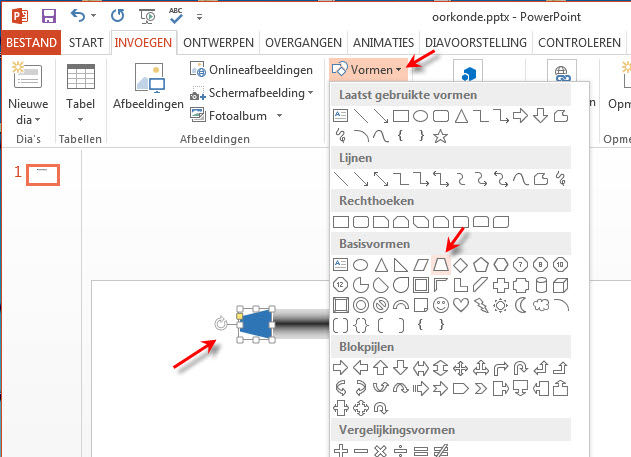This screenshot has height=457, width=631.
Task: Pick the division sign in Vergelijkingsvormen
Action: coord(400,451)
